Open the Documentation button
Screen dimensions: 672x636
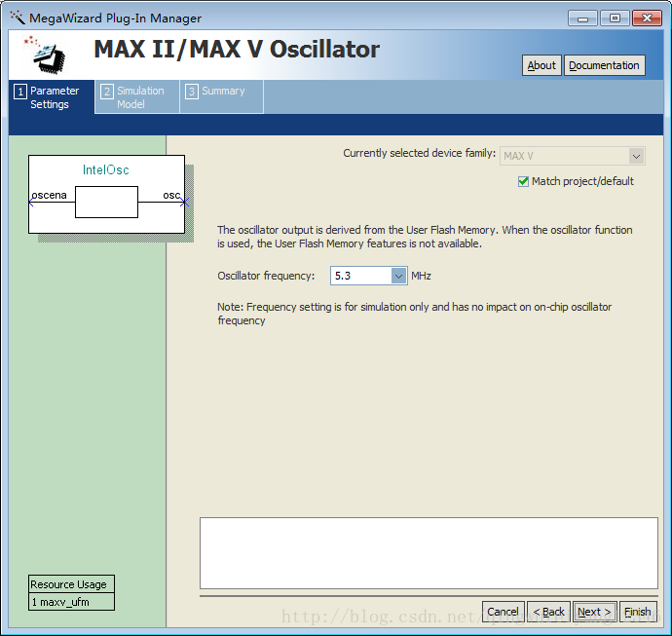(604, 65)
